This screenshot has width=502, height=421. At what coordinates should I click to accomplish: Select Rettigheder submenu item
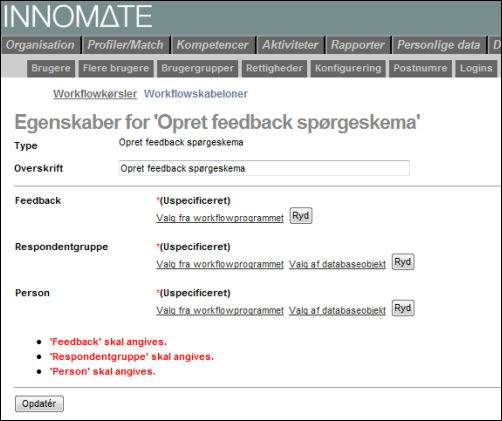[x=274, y=68]
